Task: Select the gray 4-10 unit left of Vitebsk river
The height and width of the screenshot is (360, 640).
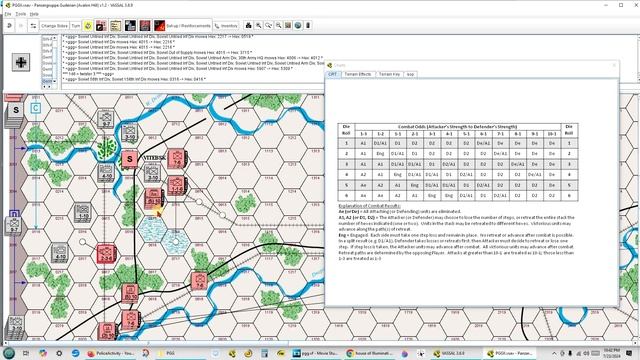Action: [106, 173]
